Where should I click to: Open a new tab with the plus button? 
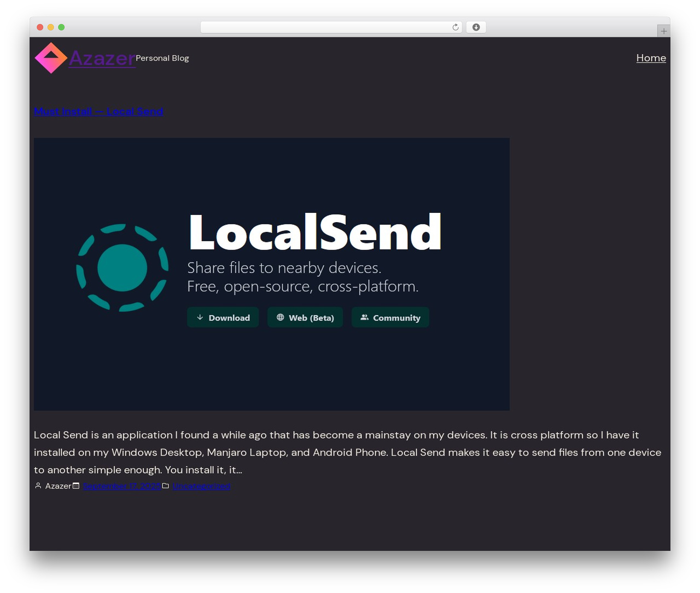663,31
